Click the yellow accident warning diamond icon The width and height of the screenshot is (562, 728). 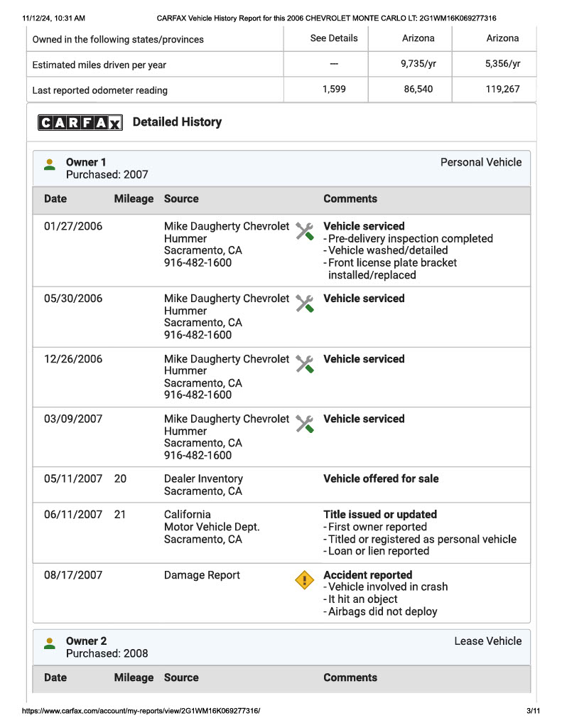(x=304, y=580)
